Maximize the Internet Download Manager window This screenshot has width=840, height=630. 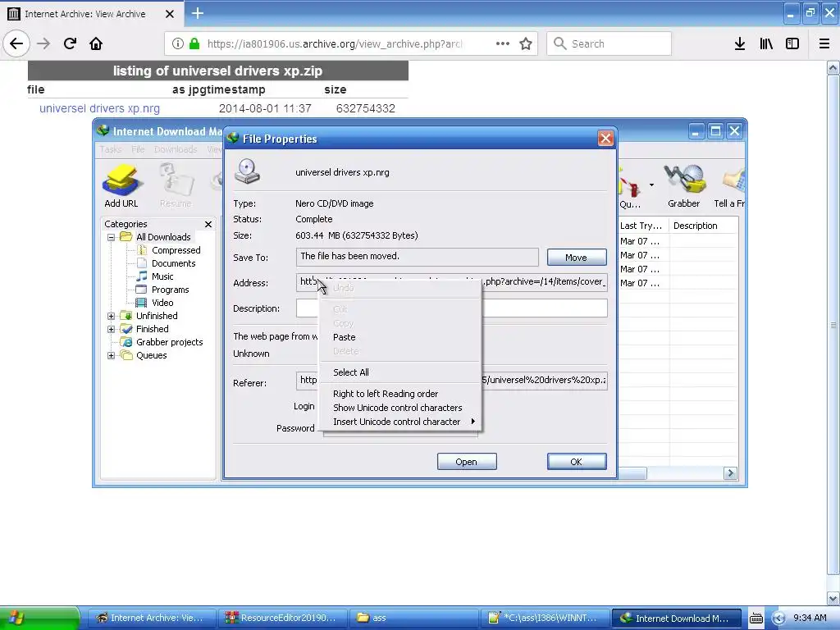[715, 131]
